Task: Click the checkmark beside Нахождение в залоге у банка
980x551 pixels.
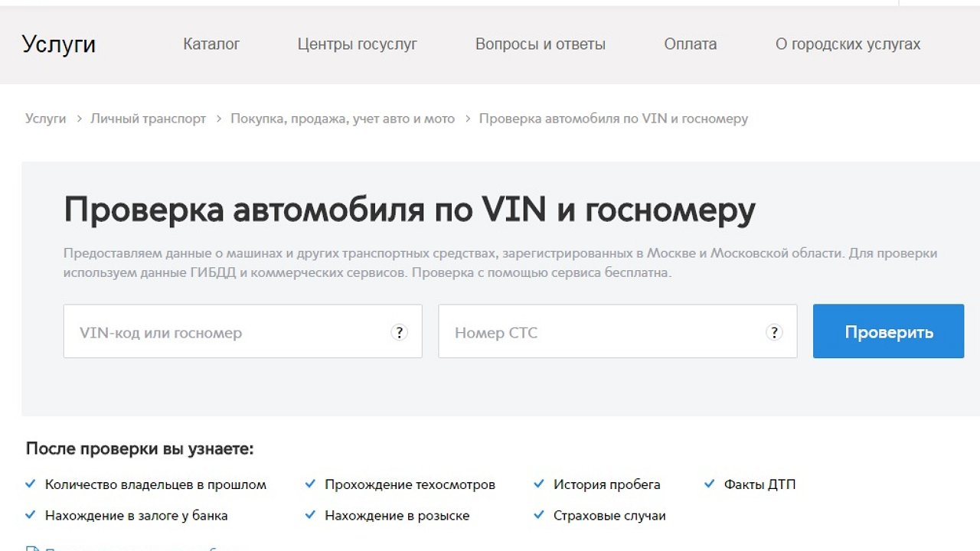Action: [31, 515]
